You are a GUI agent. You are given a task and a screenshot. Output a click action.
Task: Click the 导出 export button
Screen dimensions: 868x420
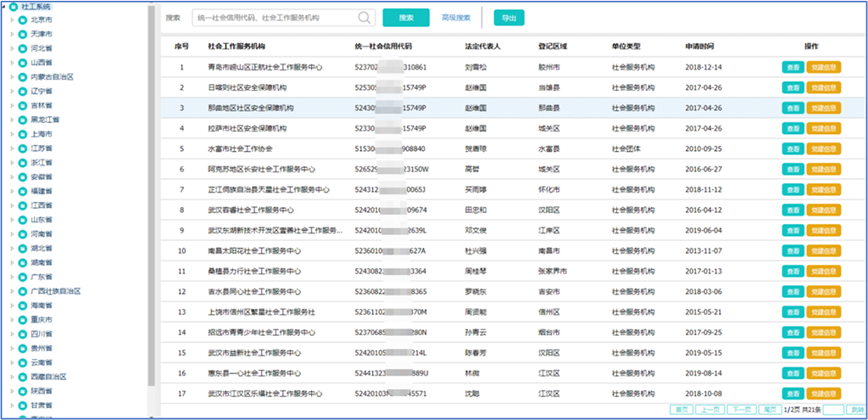[x=508, y=17]
